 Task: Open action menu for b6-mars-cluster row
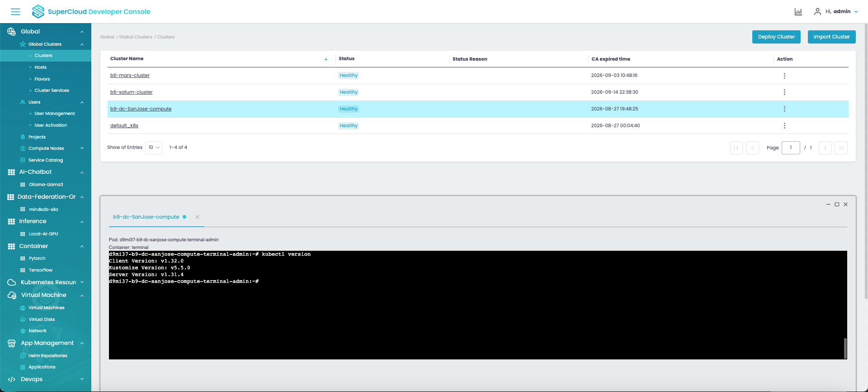[784, 76]
